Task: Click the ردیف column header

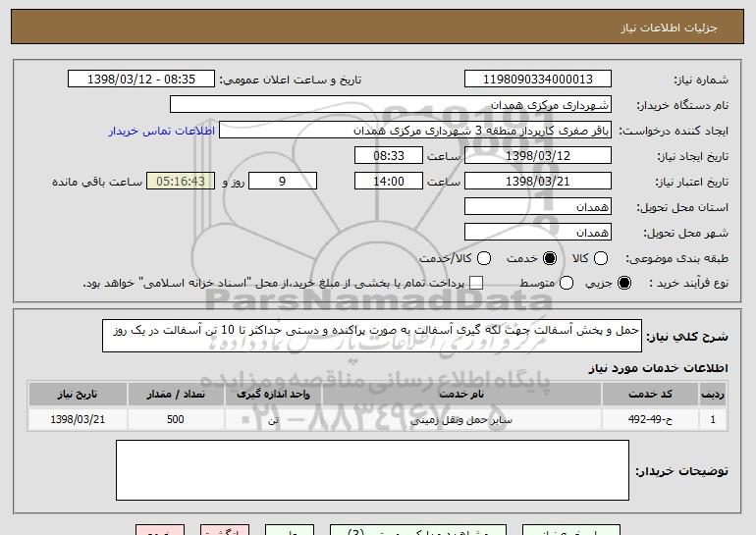Action: click(713, 395)
